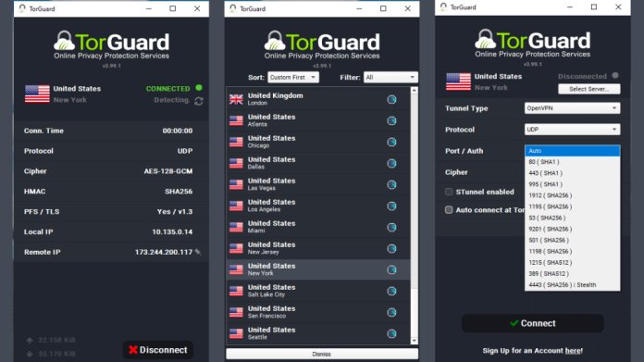
Task: Click the globe icon for United States Seattle
Action: click(x=391, y=333)
